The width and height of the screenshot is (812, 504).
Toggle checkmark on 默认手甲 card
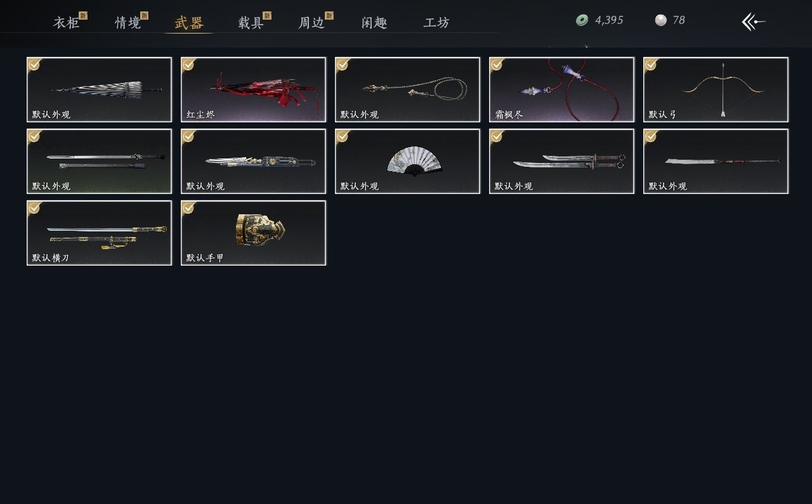(188, 207)
